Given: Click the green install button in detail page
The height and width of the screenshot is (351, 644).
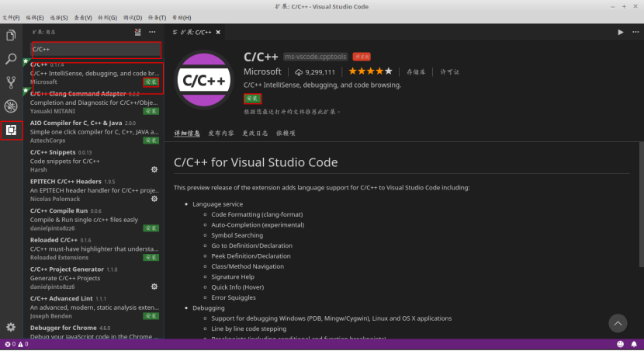Looking at the screenshot, I should (x=252, y=98).
